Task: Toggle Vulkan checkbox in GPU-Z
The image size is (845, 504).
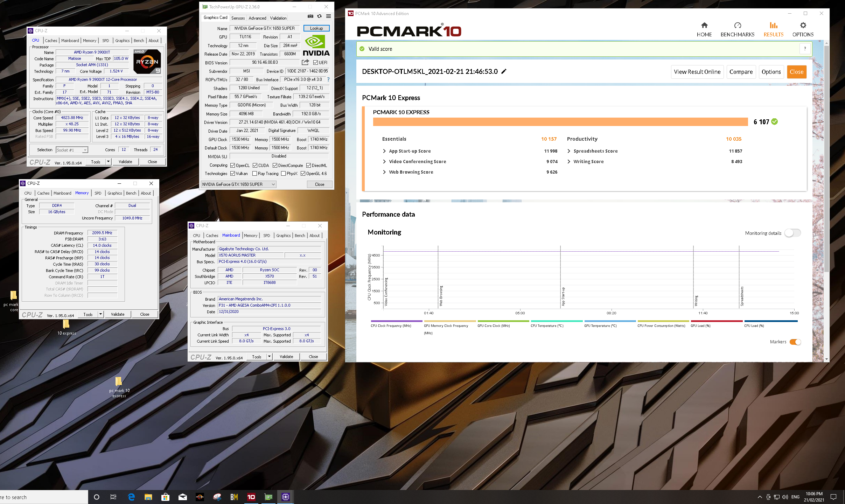Action: click(x=232, y=174)
